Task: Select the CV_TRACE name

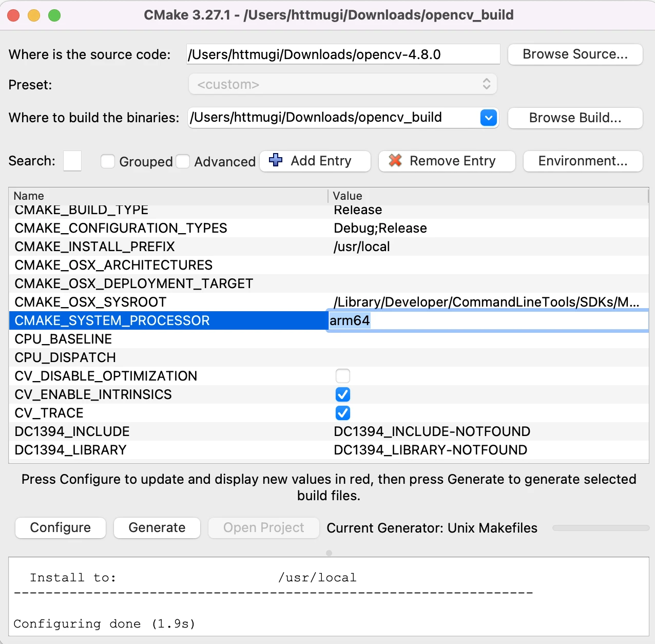Action: click(x=49, y=413)
